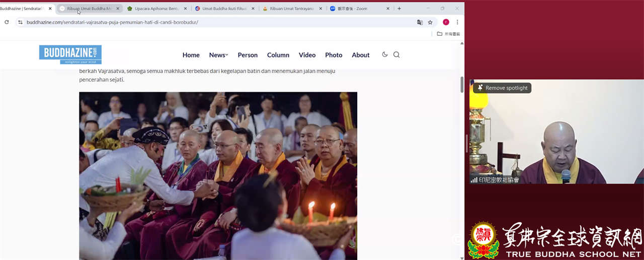Go to the Video section
Screen dimensions: 644x260
point(307,55)
